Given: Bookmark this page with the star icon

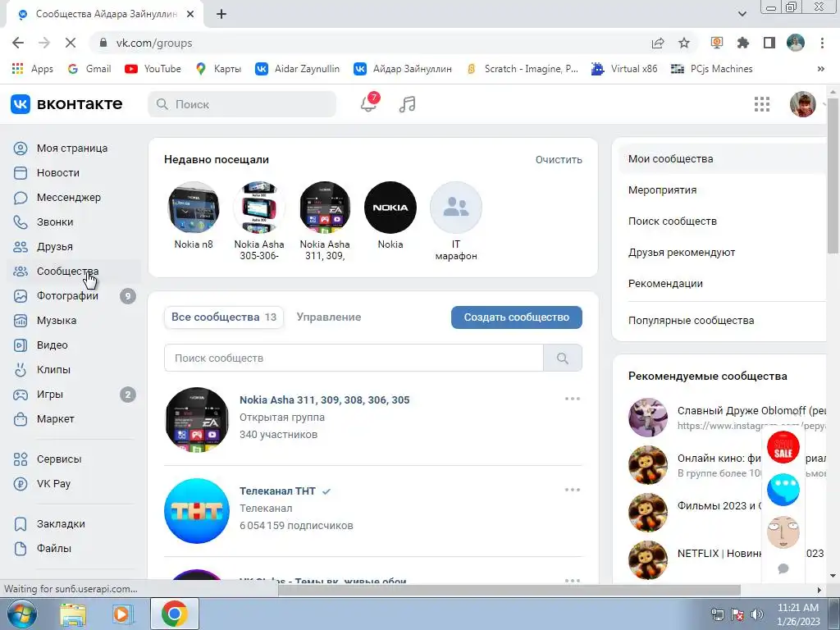Looking at the screenshot, I should 684,43.
